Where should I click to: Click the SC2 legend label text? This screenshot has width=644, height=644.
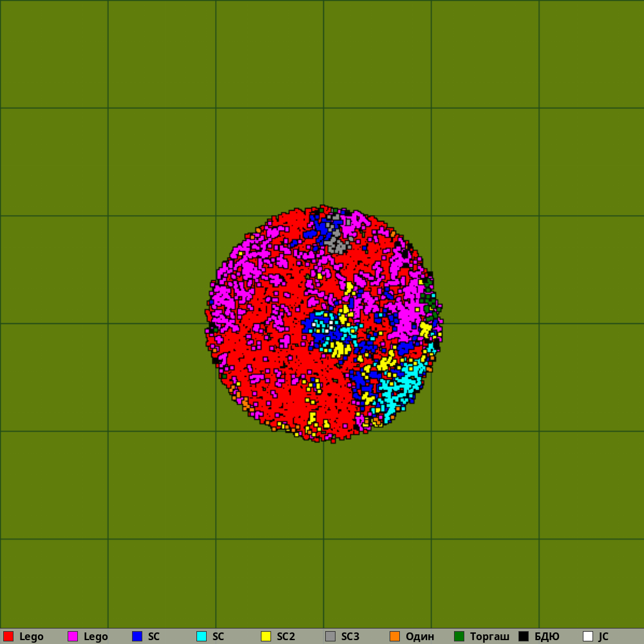tap(286, 636)
